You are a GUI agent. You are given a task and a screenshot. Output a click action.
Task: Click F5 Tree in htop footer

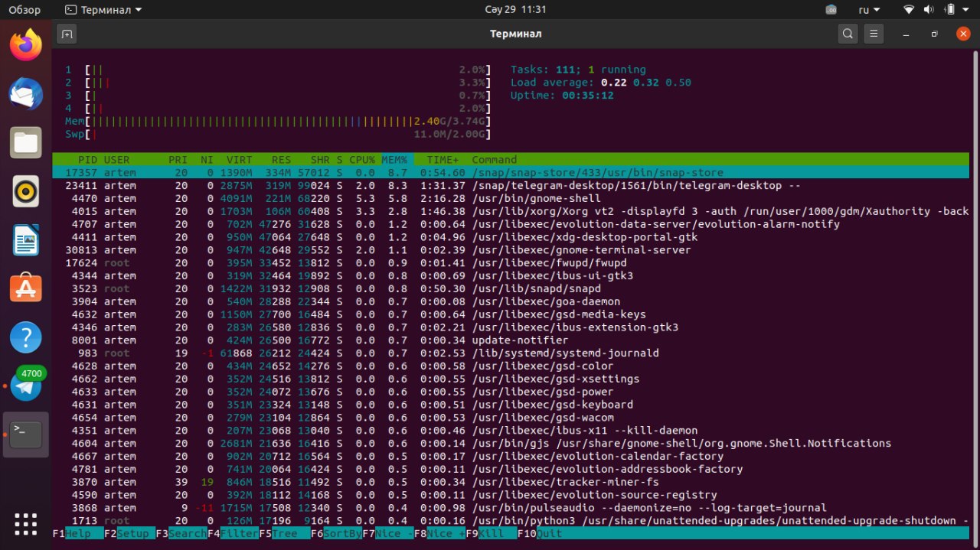pyautogui.click(x=284, y=533)
